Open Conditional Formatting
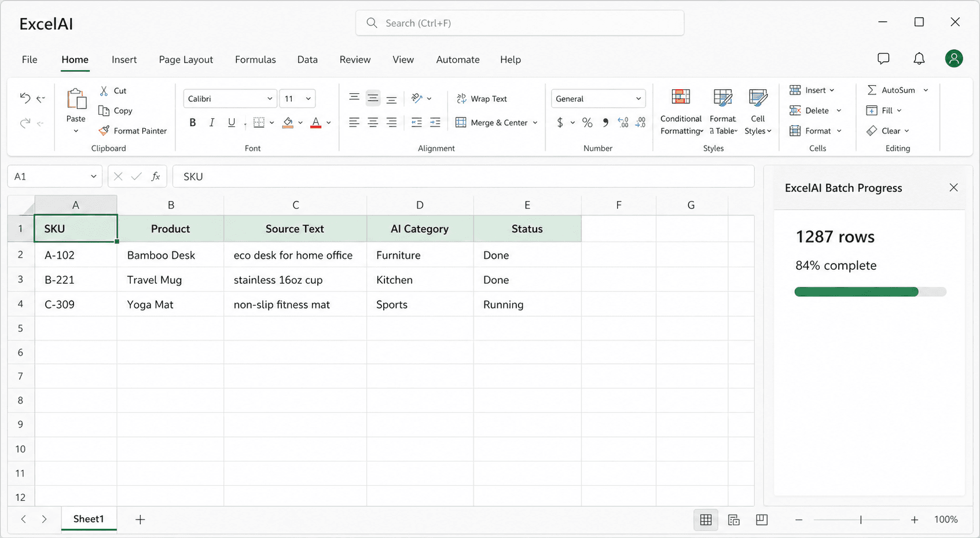The height and width of the screenshot is (538, 980). (x=681, y=112)
